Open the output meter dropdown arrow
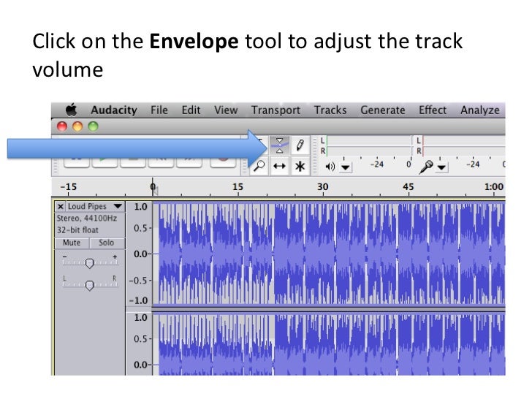 [x=346, y=167]
